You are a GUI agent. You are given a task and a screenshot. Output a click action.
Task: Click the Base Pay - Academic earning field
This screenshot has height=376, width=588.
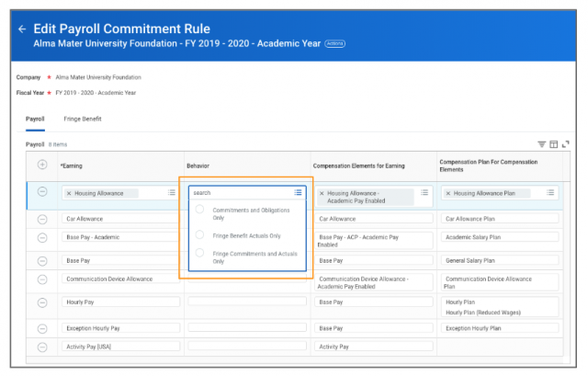pos(120,237)
